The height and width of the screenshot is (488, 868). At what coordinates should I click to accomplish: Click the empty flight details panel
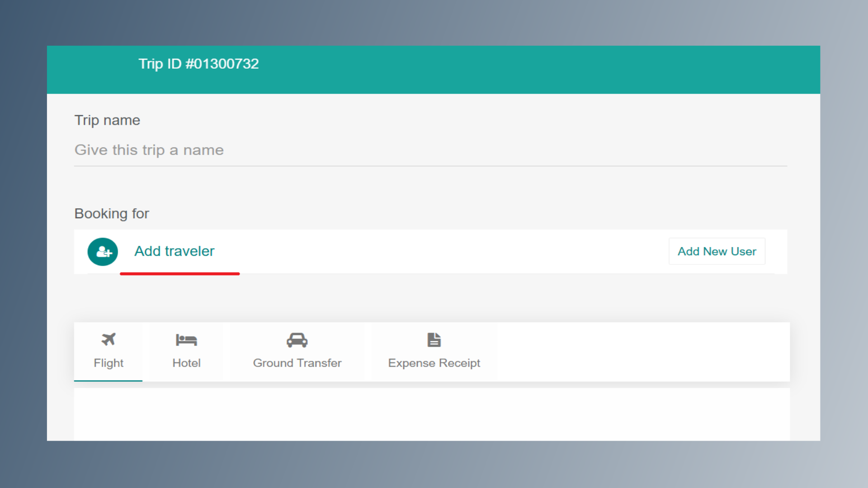[432, 414]
